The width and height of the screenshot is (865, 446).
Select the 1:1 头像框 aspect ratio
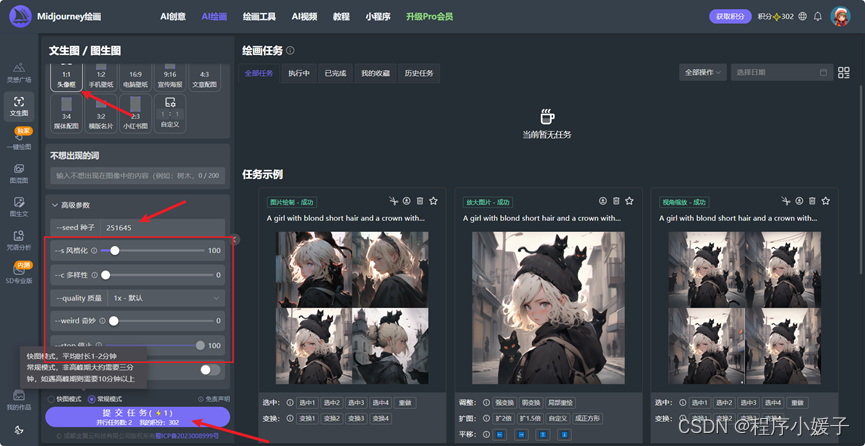[66, 77]
